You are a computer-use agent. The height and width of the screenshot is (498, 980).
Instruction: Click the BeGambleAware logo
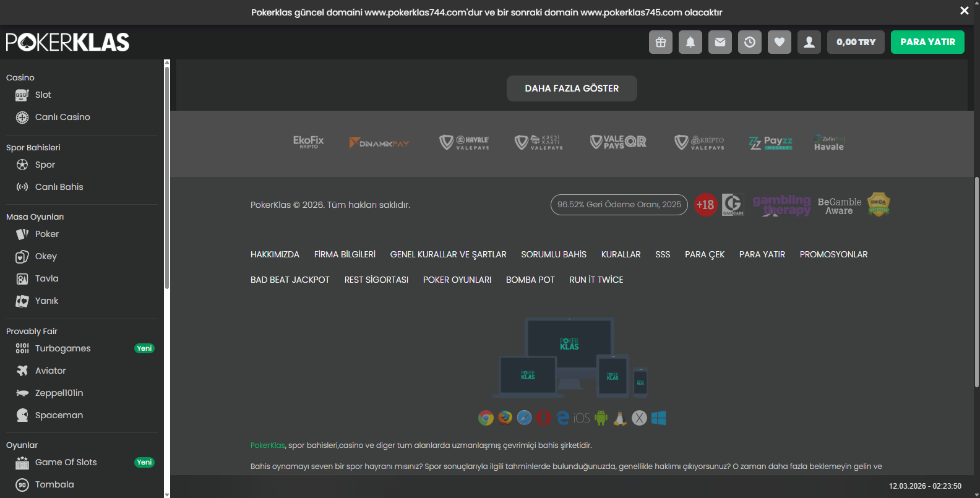tap(840, 206)
